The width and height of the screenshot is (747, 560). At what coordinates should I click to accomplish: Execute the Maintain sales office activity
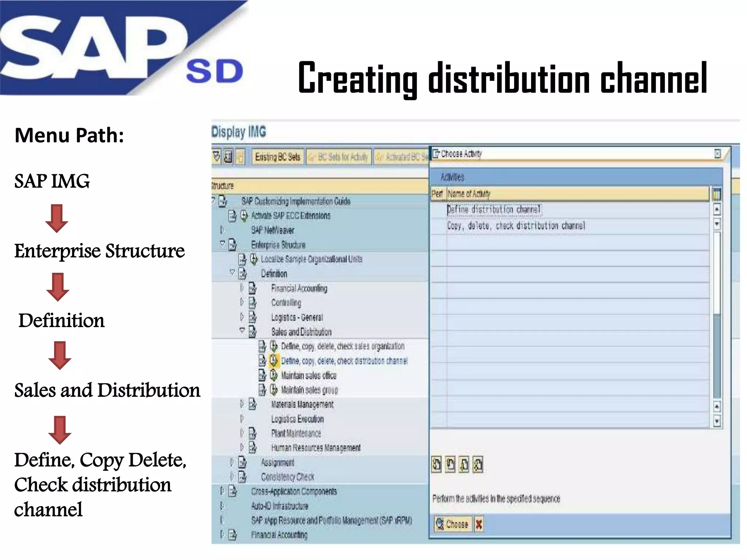point(274,375)
